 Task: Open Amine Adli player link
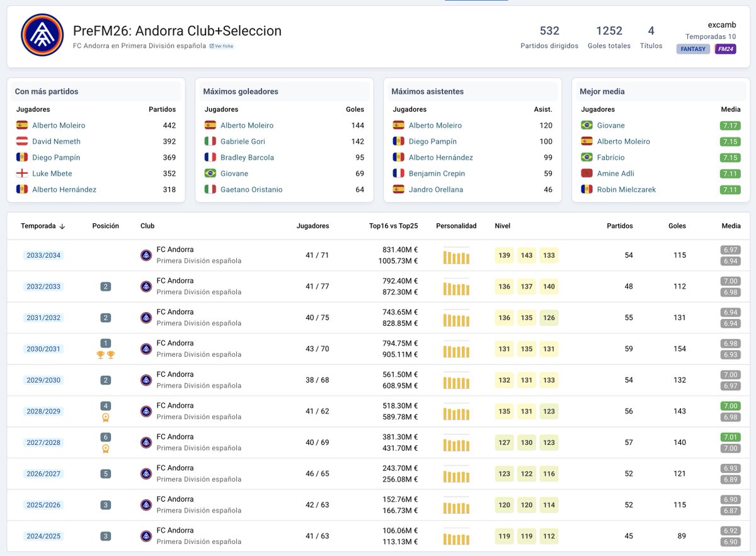tap(616, 173)
